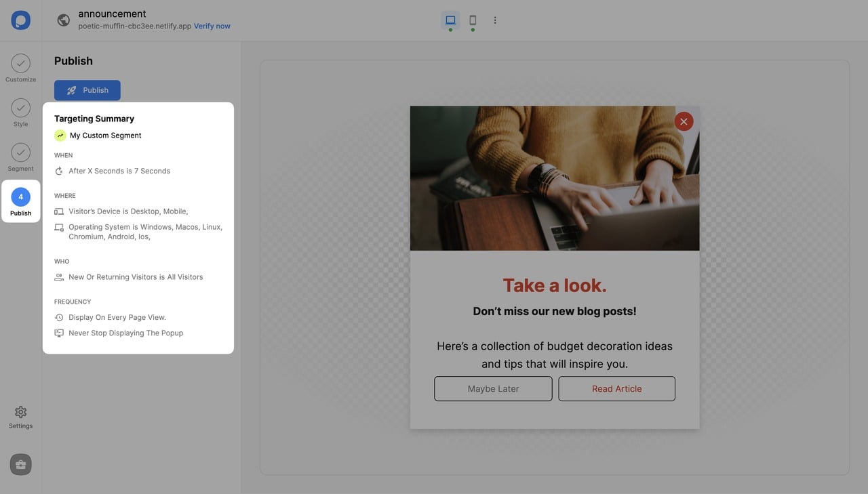Click the Targeting Summary heading
Viewport: 868px width, 494px height.
[94, 119]
